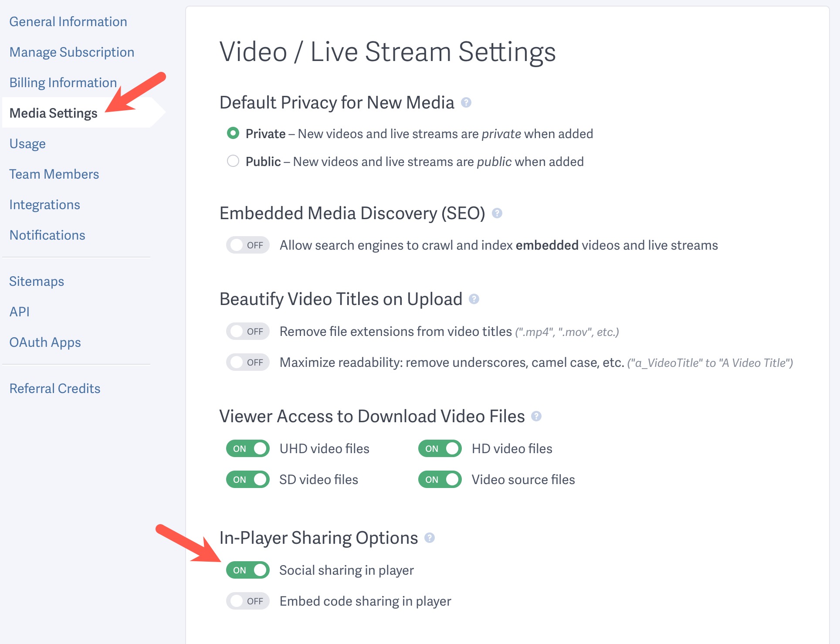Open the Referral Credits page
Screen dimensions: 840x644
(x=55, y=388)
